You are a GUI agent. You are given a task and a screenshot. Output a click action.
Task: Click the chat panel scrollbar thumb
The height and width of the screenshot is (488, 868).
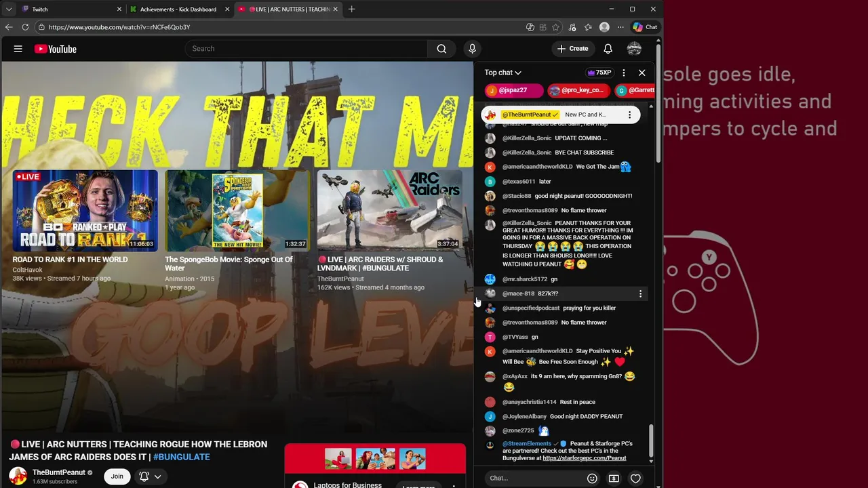tap(652, 441)
